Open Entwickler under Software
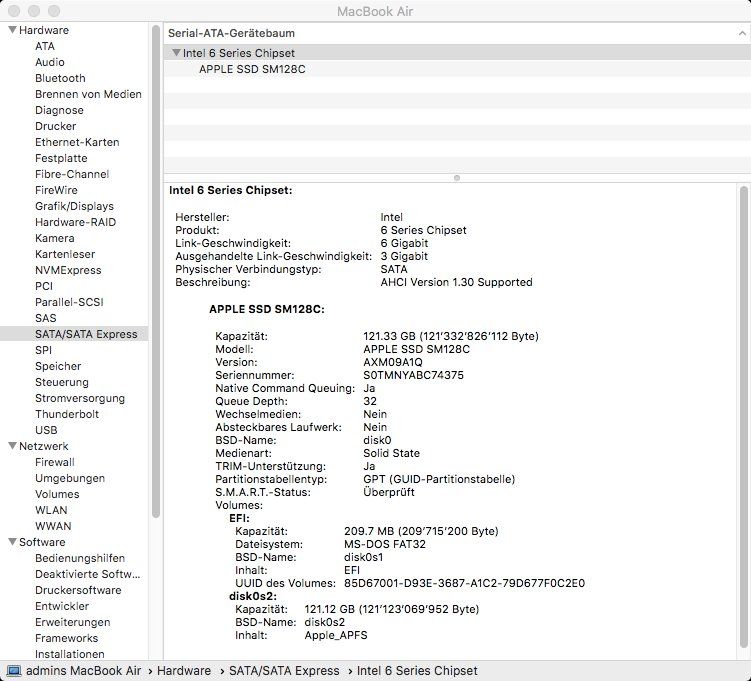Viewport: 751px width, 681px height. click(x=62, y=606)
